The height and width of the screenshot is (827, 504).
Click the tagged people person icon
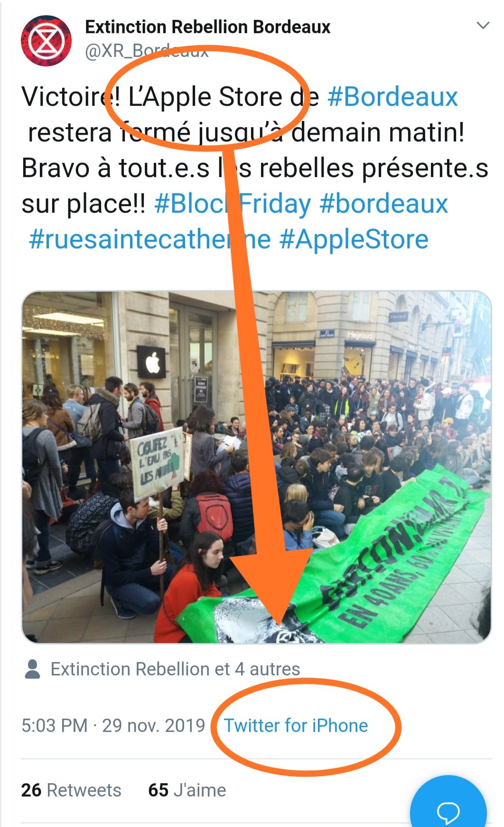pos(32,669)
